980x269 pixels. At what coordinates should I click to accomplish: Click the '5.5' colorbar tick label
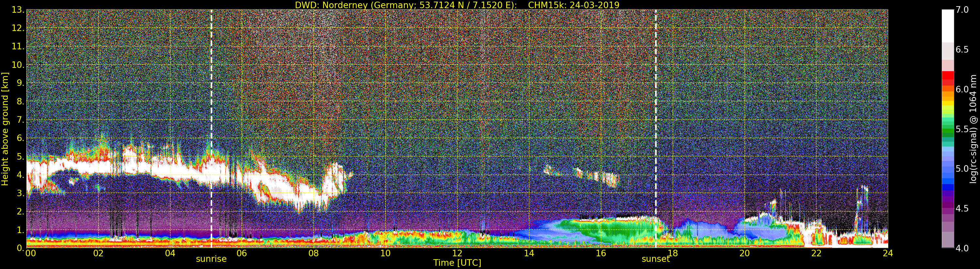click(x=962, y=129)
